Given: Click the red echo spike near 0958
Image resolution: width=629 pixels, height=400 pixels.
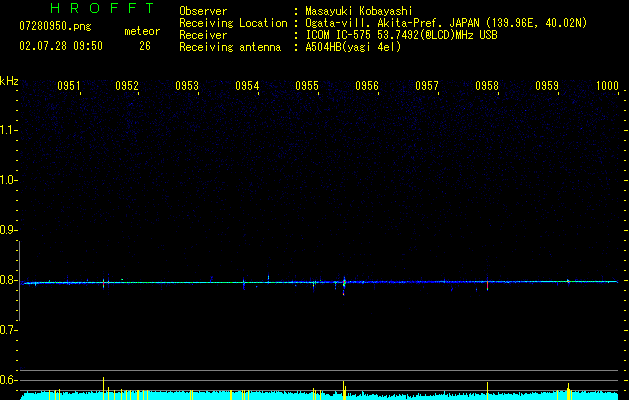Looking at the screenshot, I should (487, 284).
